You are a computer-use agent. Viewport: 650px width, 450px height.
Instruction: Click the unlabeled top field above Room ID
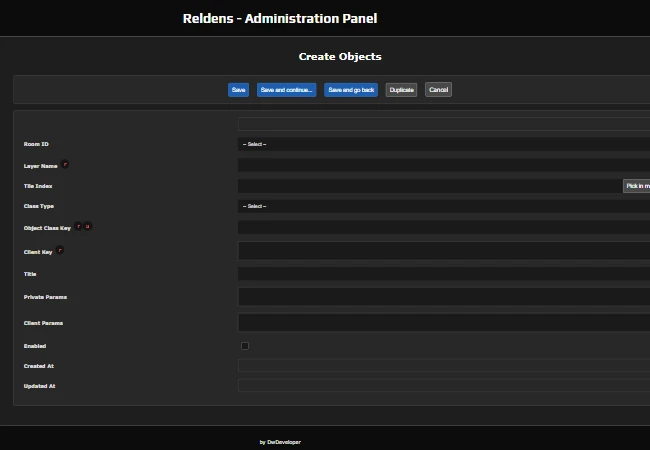tap(444, 124)
